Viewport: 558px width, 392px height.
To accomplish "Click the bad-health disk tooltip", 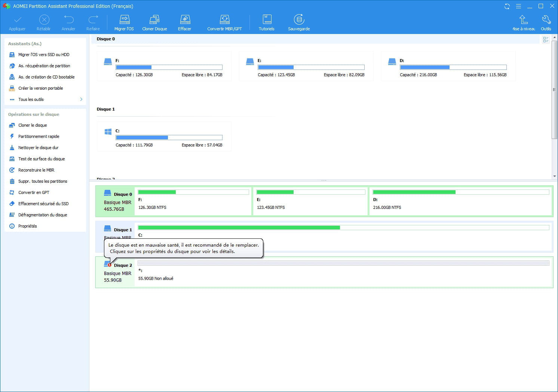I will (x=184, y=248).
